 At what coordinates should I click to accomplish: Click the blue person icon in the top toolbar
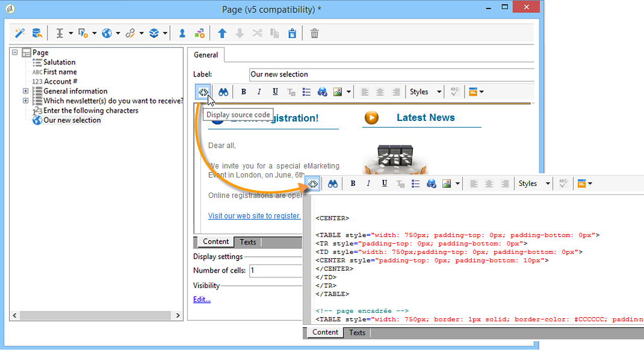click(182, 34)
